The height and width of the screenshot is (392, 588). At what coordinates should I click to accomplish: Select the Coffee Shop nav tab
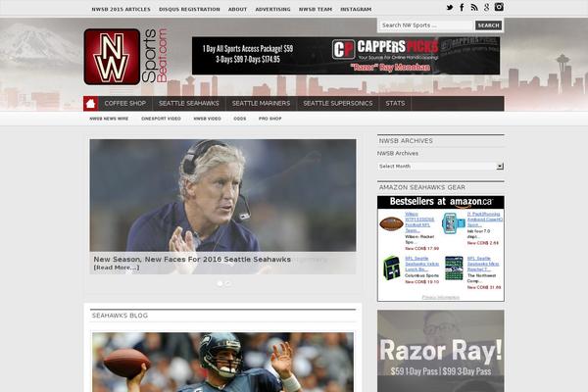[125, 104]
